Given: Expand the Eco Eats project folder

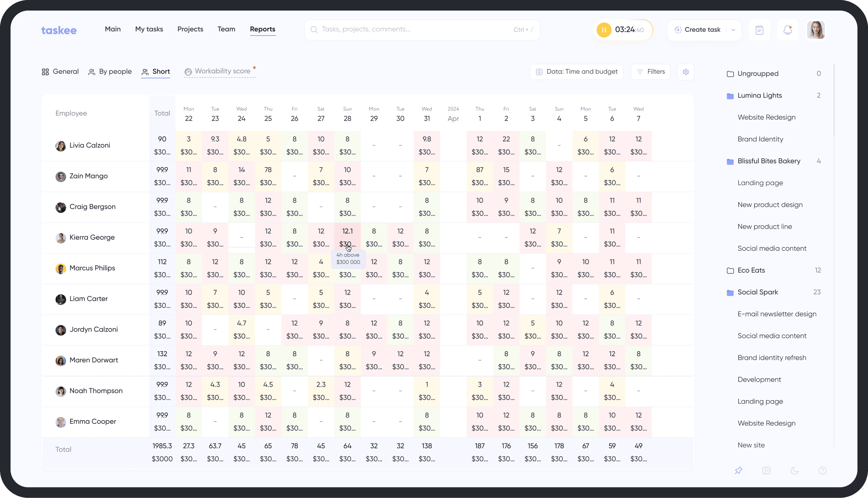Looking at the screenshot, I should click(x=730, y=270).
